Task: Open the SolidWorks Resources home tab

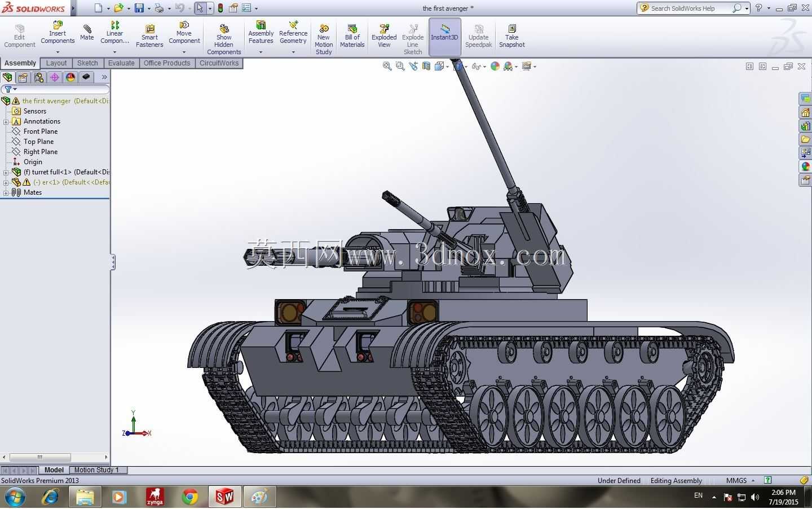Action: tap(805, 112)
